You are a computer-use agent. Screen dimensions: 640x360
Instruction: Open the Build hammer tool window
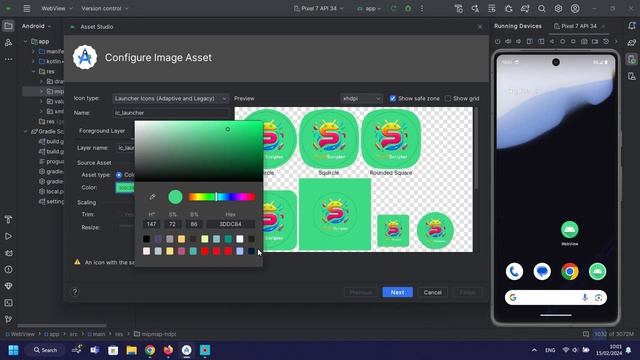8,220
